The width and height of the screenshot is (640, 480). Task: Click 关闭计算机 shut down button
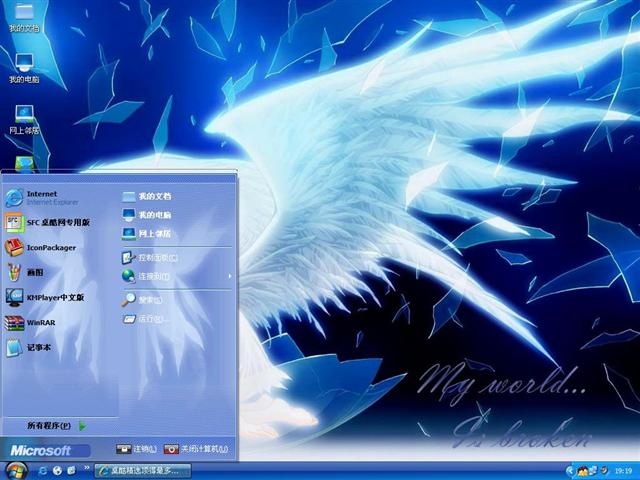pyautogui.click(x=196, y=449)
